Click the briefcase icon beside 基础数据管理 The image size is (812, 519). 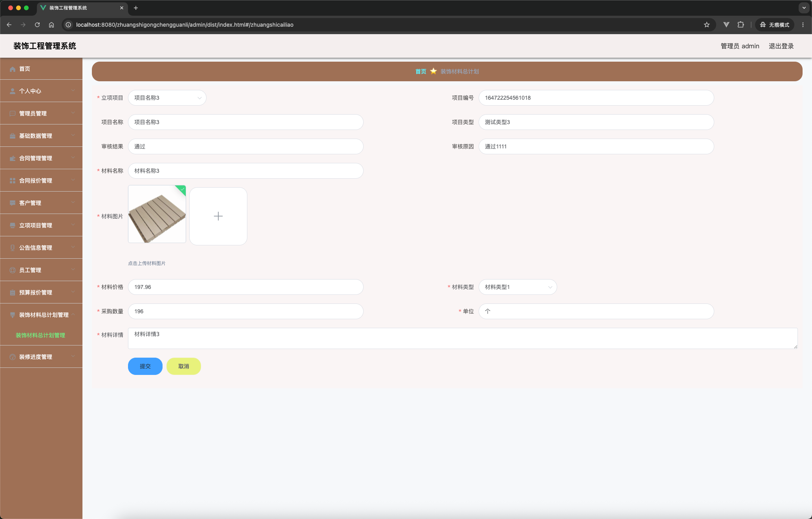point(13,136)
